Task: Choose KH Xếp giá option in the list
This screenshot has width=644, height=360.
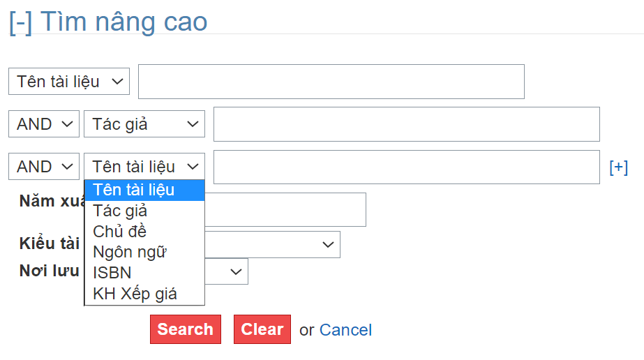Action: [144, 294]
